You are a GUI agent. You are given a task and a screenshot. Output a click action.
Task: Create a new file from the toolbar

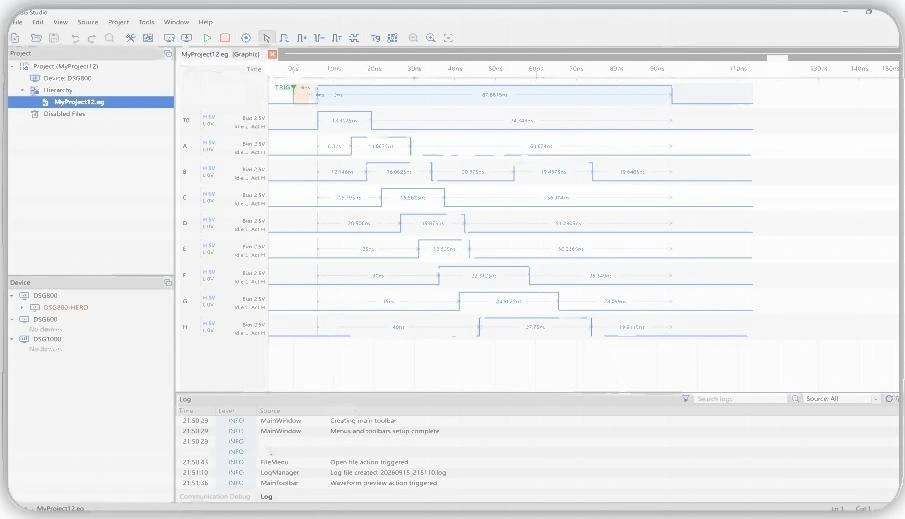click(16, 38)
